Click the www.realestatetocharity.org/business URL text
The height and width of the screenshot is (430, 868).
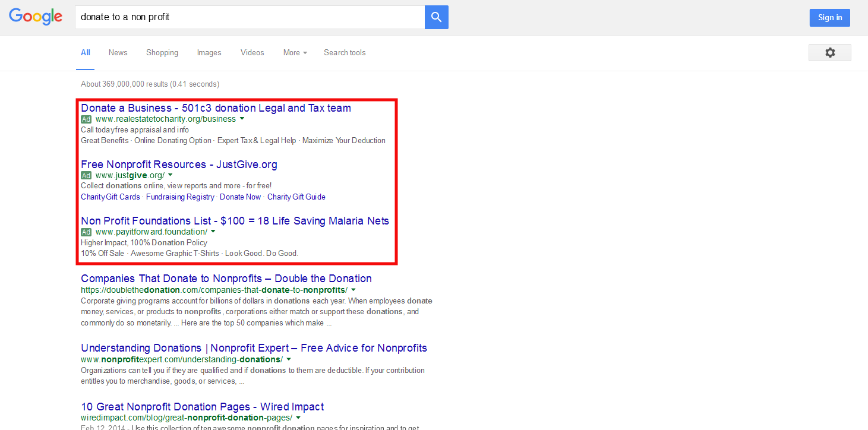click(166, 119)
